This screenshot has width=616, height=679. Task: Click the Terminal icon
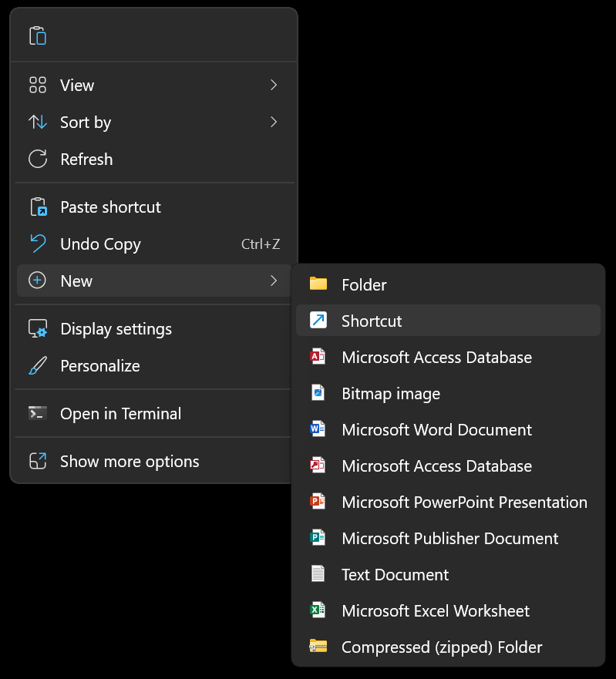point(38,414)
